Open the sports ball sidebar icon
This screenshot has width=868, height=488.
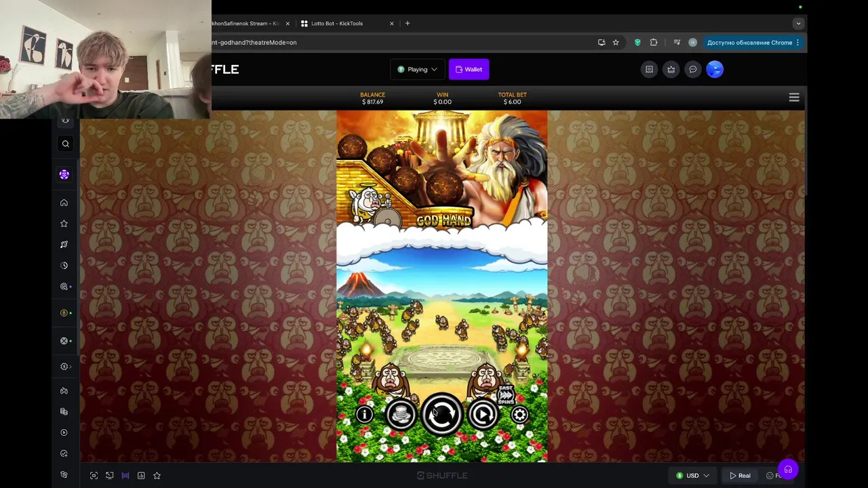pyautogui.click(x=64, y=341)
